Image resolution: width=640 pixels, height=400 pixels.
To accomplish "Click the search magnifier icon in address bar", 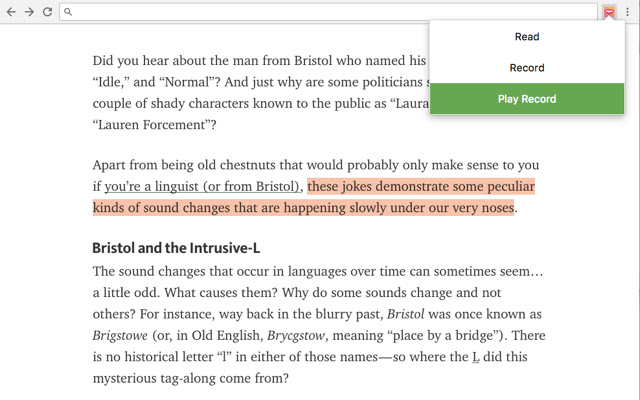I will click(x=68, y=12).
